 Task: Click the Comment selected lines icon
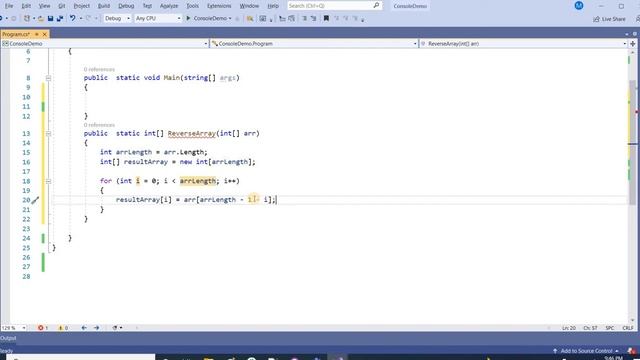tap(304, 18)
